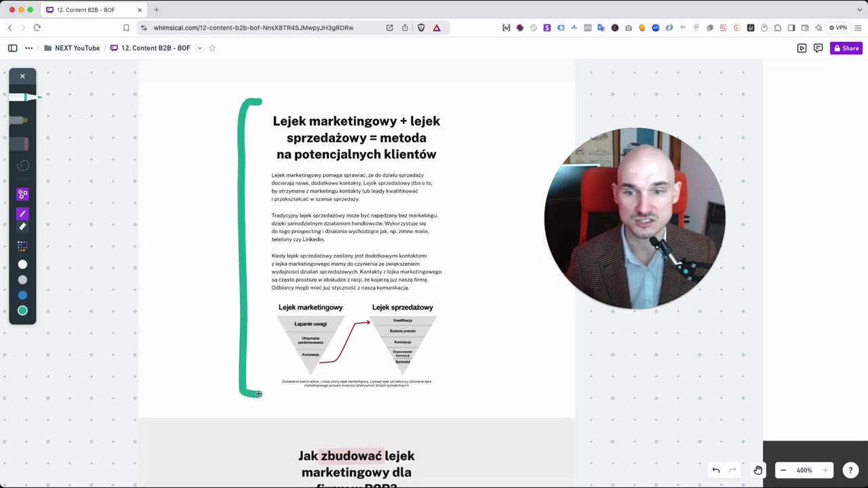Image resolution: width=868 pixels, height=488 pixels.
Task: Open the help question mark button
Action: point(850,470)
